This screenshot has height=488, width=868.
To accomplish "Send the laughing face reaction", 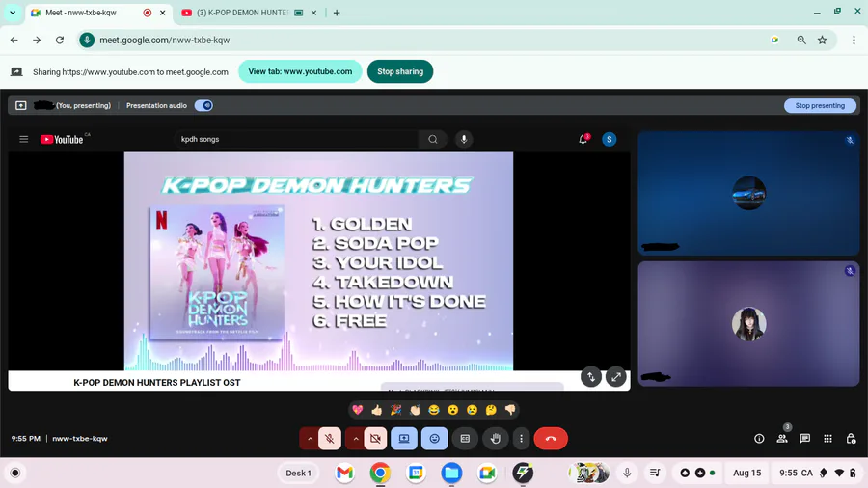I will [x=434, y=410].
